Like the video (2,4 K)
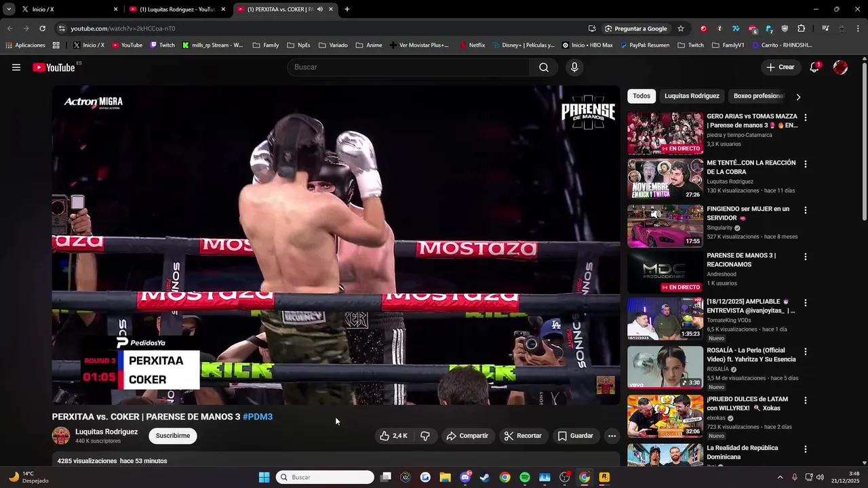868x488 pixels. tap(394, 436)
